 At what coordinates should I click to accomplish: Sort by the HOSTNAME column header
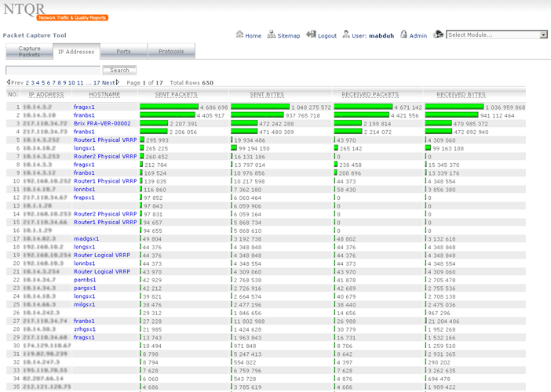pos(104,95)
